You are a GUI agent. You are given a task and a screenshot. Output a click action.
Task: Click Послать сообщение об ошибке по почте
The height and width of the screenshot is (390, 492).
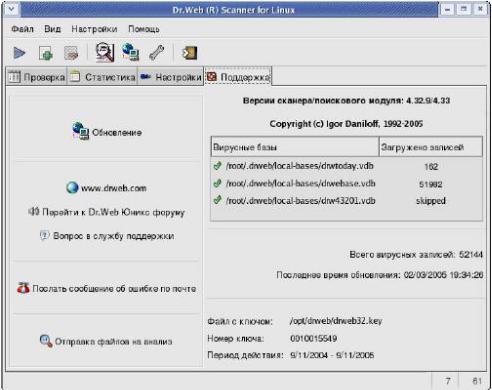tap(107, 288)
